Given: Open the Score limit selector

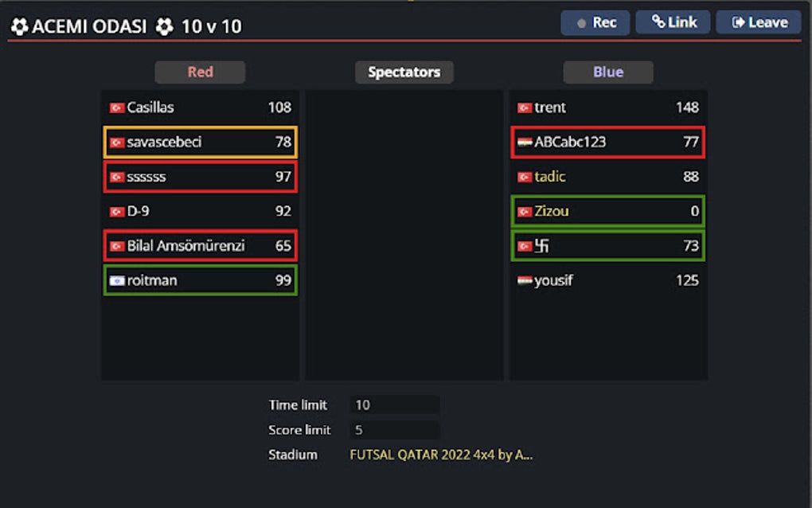Looking at the screenshot, I should click(395, 430).
